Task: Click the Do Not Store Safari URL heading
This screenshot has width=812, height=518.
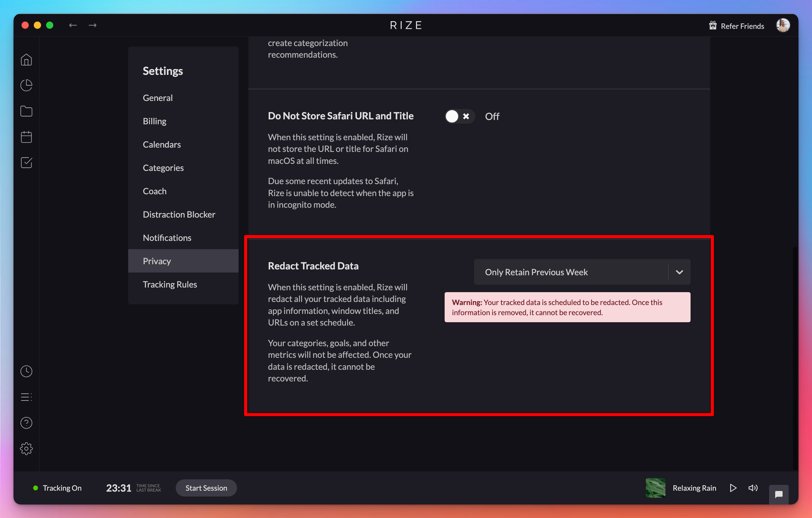Action: point(341,116)
